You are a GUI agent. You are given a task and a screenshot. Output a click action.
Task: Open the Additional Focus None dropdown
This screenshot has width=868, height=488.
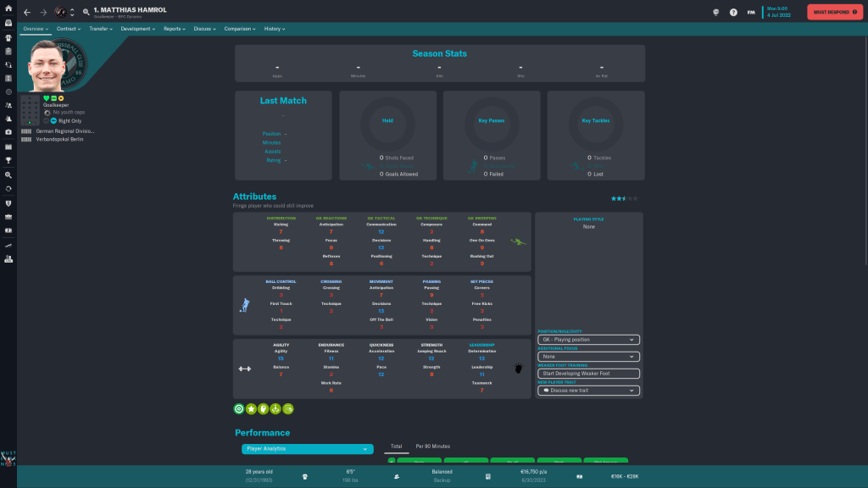point(588,357)
